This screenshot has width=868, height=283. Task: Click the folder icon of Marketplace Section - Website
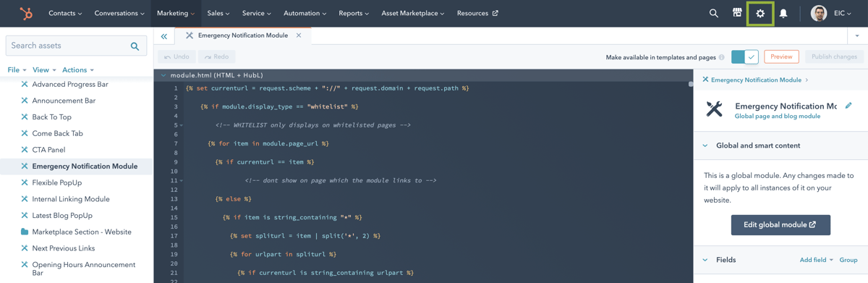point(25,232)
